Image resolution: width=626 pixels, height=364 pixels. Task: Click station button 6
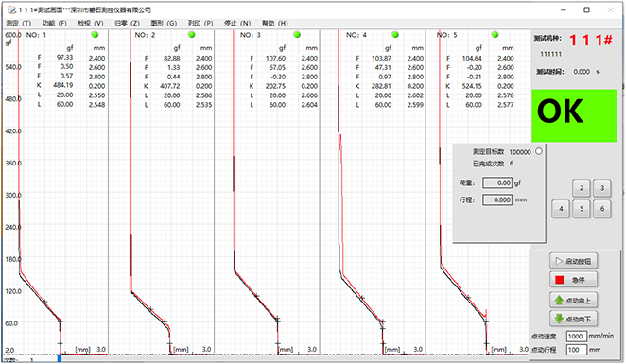click(602, 208)
